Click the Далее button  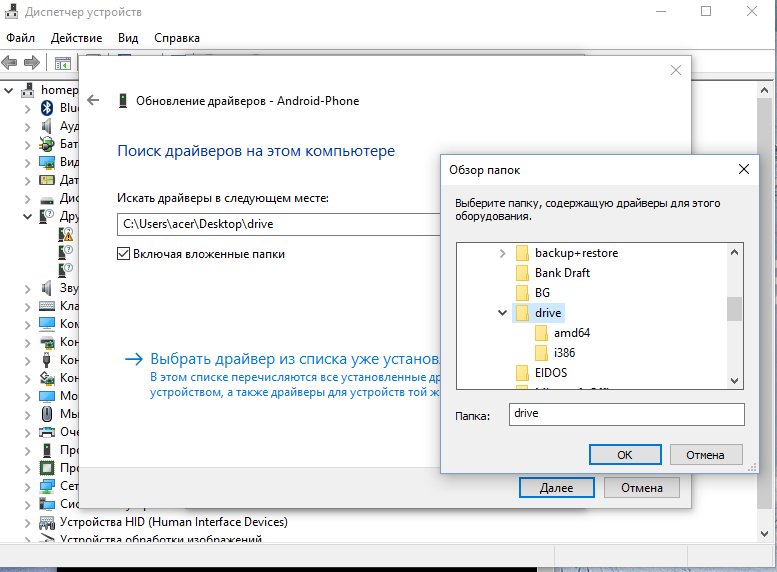(x=556, y=488)
